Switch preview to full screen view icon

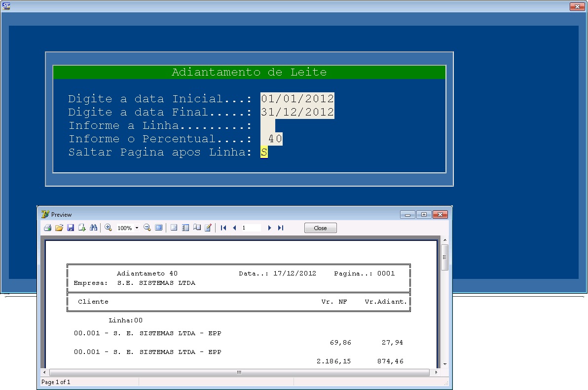(x=158, y=228)
